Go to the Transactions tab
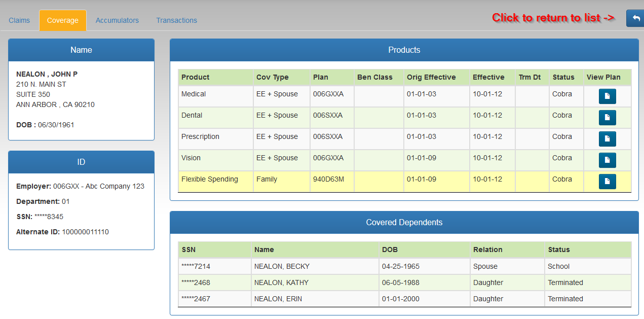The height and width of the screenshot is (319, 644). pyautogui.click(x=176, y=20)
